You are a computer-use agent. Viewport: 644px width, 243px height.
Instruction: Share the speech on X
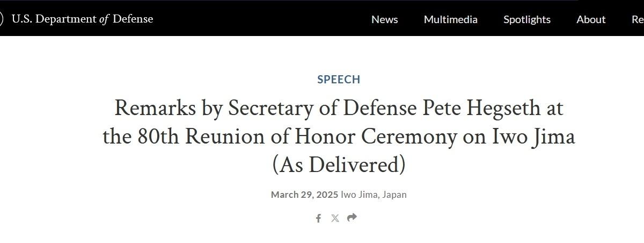tap(335, 218)
